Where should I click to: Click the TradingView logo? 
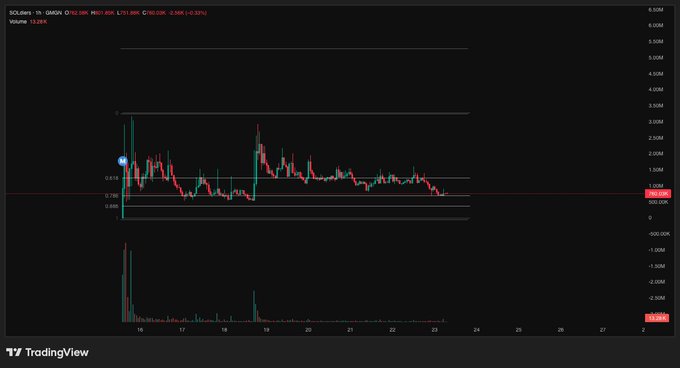tap(47, 352)
